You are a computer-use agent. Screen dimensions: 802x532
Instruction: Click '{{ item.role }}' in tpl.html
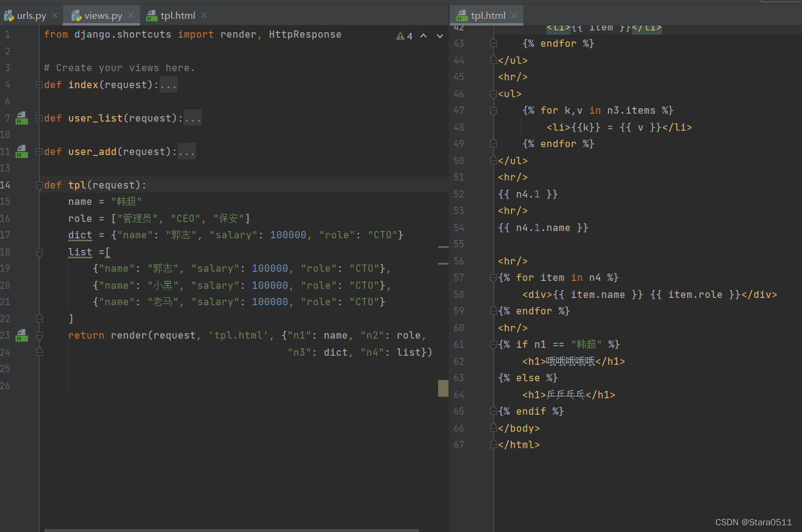point(695,294)
